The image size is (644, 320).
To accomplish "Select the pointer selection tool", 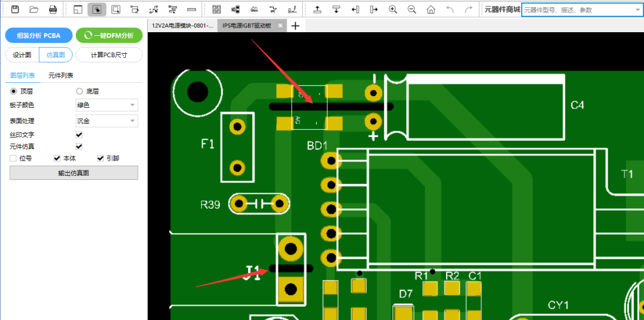I will 97,10.
